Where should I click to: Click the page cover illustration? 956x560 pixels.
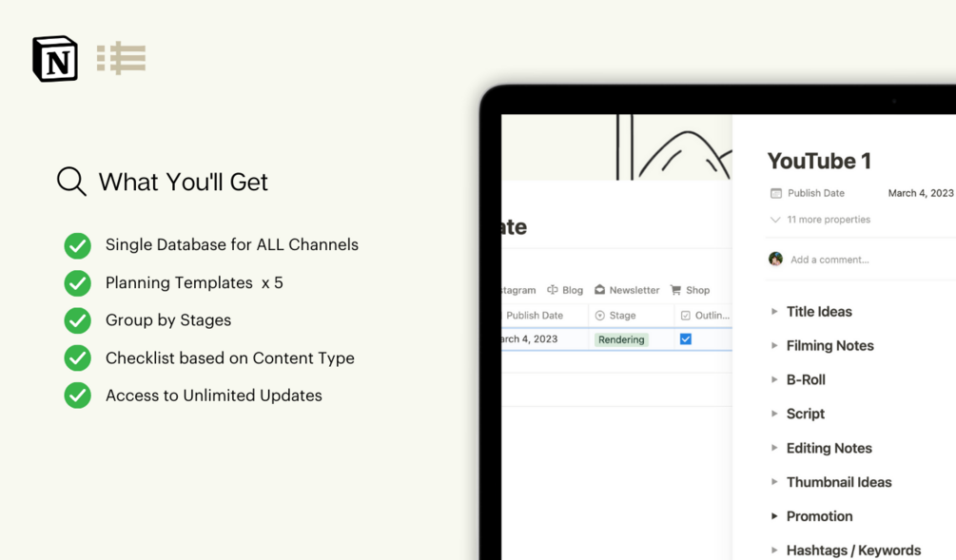tap(616, 146)
